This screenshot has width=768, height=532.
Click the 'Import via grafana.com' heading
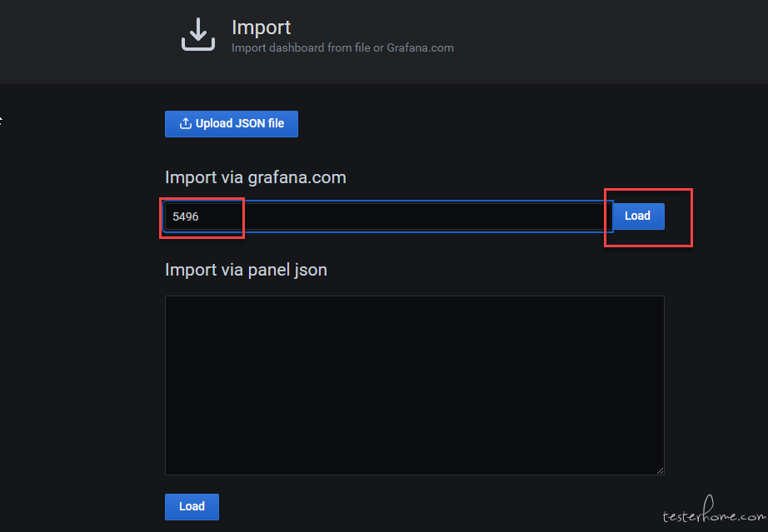[255, 177]
